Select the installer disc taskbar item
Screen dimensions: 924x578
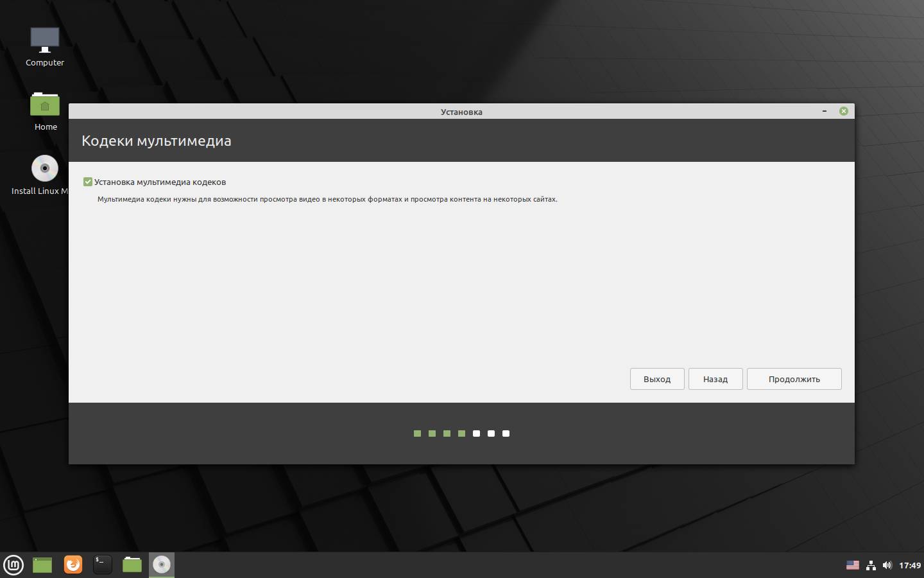coord(162,565)
